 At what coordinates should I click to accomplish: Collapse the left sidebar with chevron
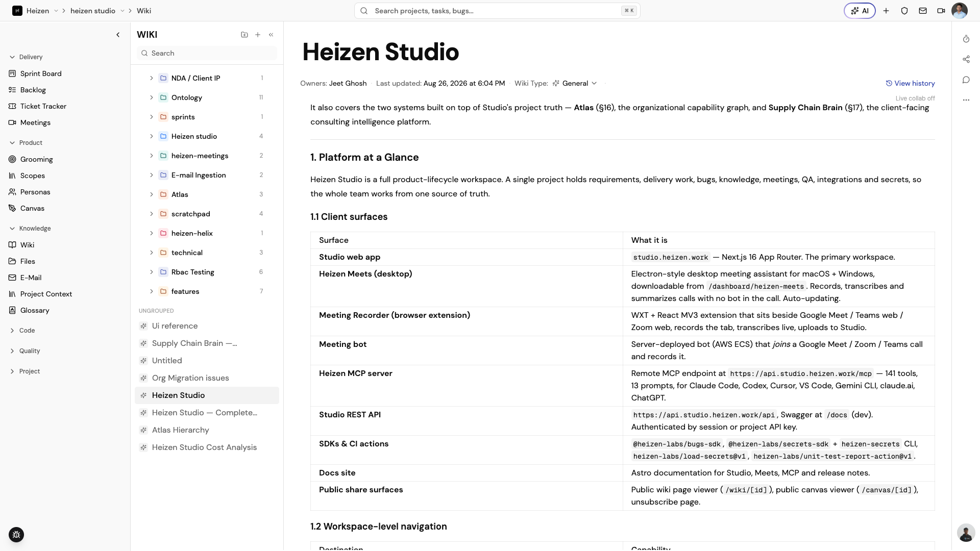118,35
